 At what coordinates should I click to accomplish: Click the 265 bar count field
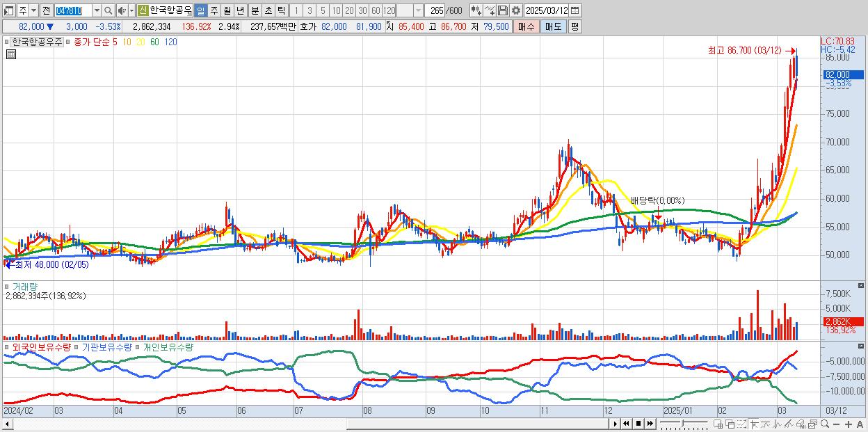coord(435,10)
